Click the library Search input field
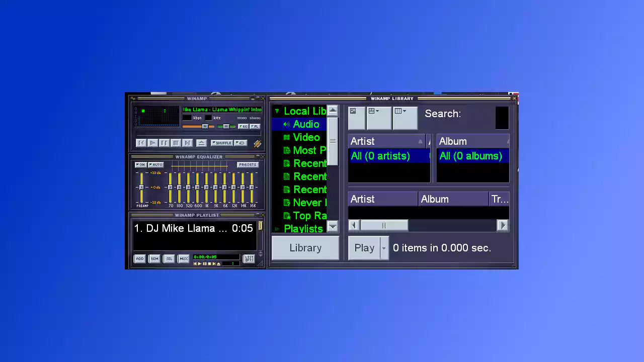This screenshot has height=362, width=644. point(502,118)
